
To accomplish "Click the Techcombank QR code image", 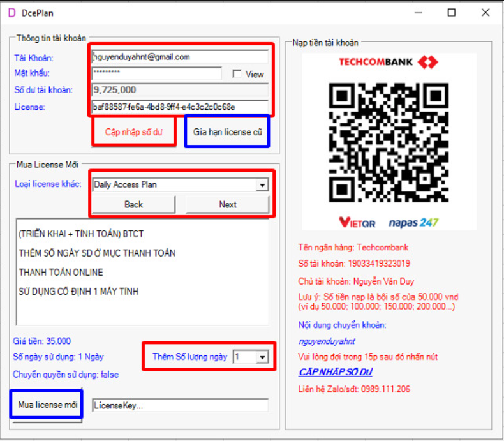I will (389, 142).
